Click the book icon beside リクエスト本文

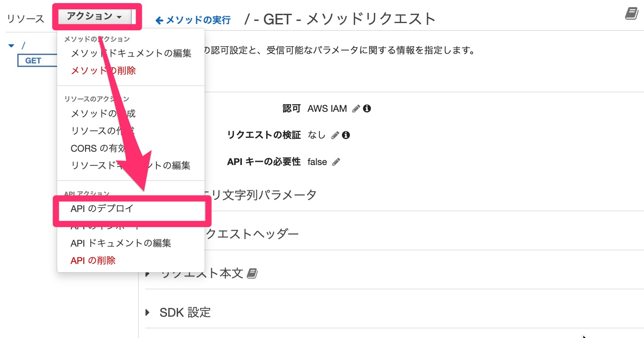(x=252, y=274)
